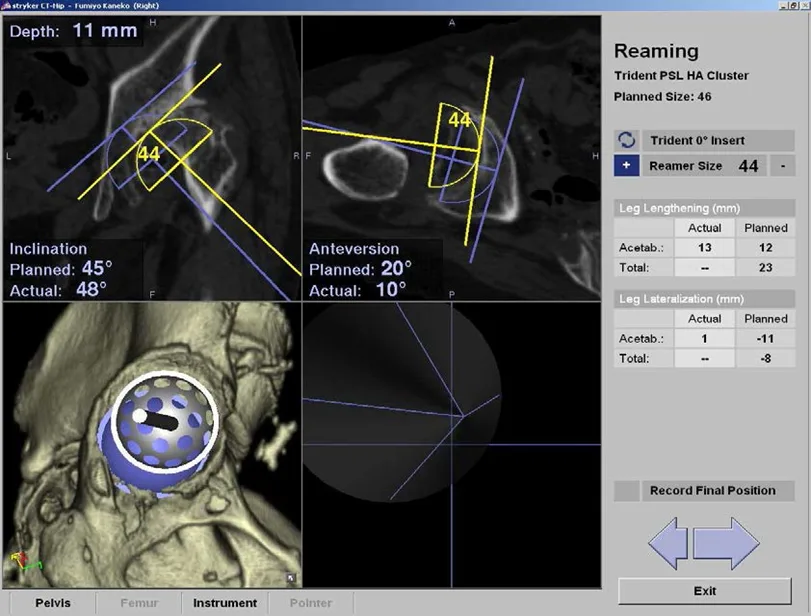Go to previous step with left arrow

(x=668, y=543)
